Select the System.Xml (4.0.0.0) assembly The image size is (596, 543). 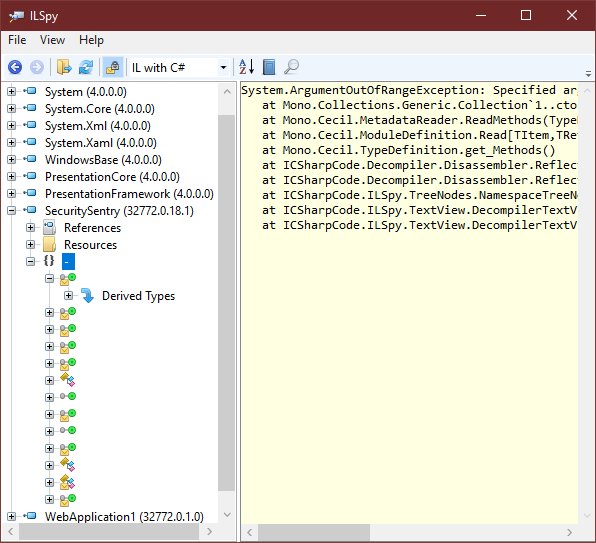coord(98,125)
